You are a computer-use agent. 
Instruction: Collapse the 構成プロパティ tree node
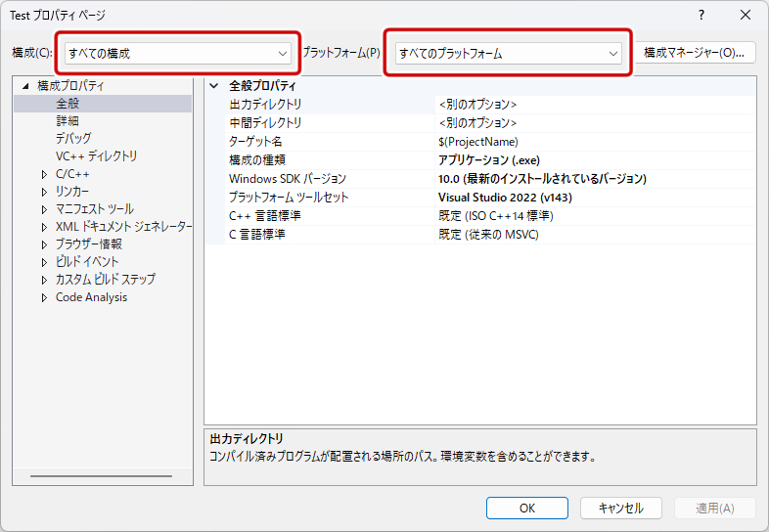25,86
